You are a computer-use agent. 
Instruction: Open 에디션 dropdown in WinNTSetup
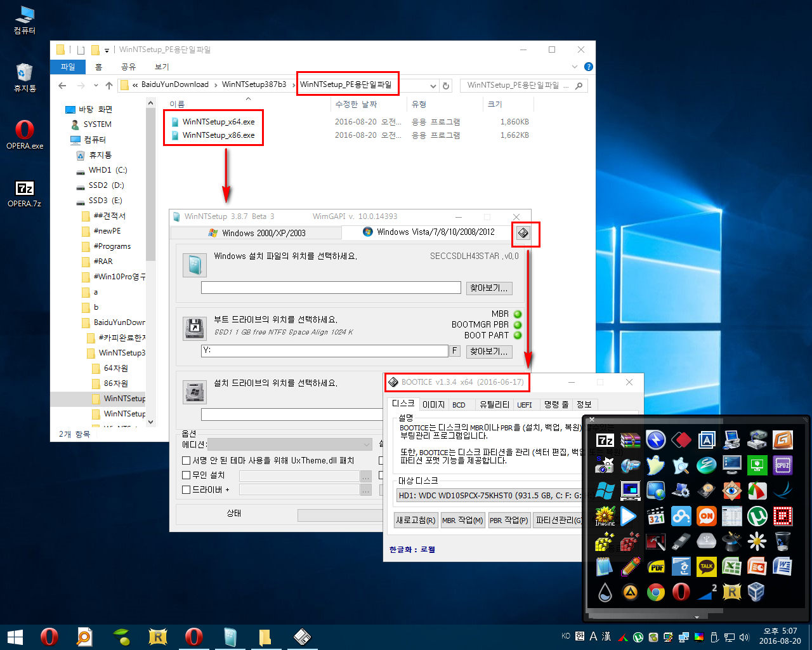[290, 444]
